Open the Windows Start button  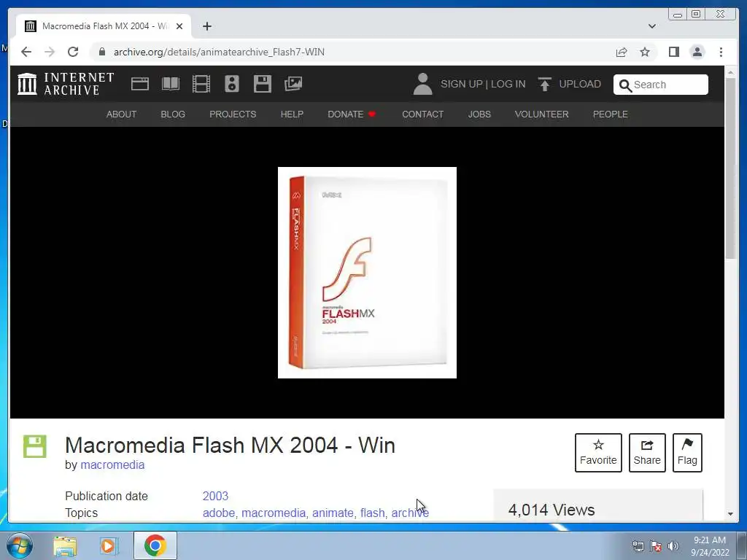pyautogui.click(x=19, y=545)
